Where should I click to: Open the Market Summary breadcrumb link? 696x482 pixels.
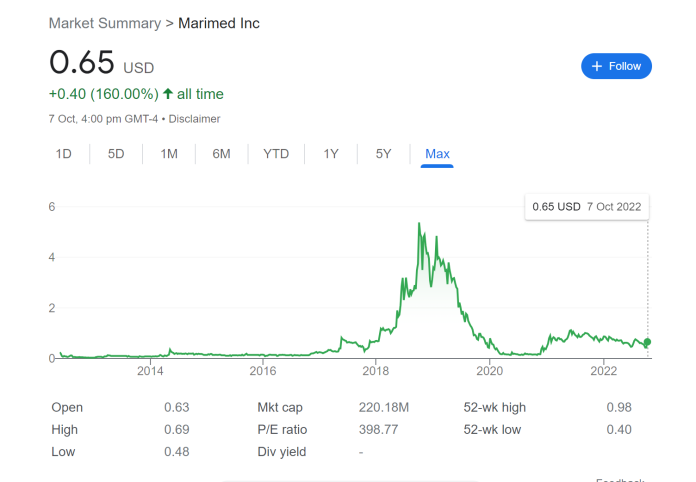click(x=105, y=23)
